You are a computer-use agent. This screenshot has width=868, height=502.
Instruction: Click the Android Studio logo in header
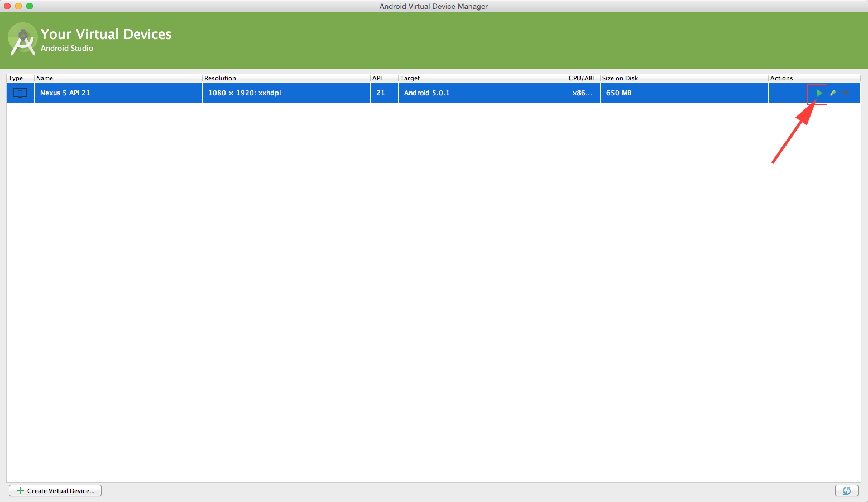(22, 39)
